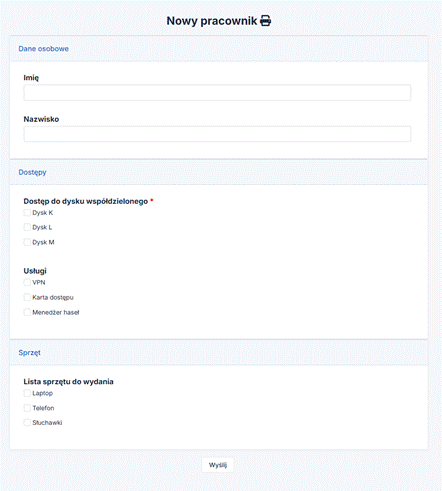Check the Dysk L checkbox
The width and height of the screenshot is (442, 491).
click(x=27, y=227)
